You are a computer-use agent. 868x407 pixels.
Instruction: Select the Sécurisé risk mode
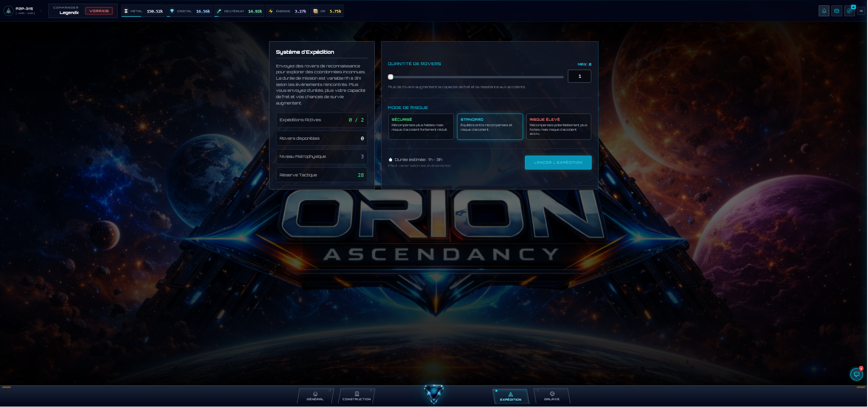[x=420, y=126]
